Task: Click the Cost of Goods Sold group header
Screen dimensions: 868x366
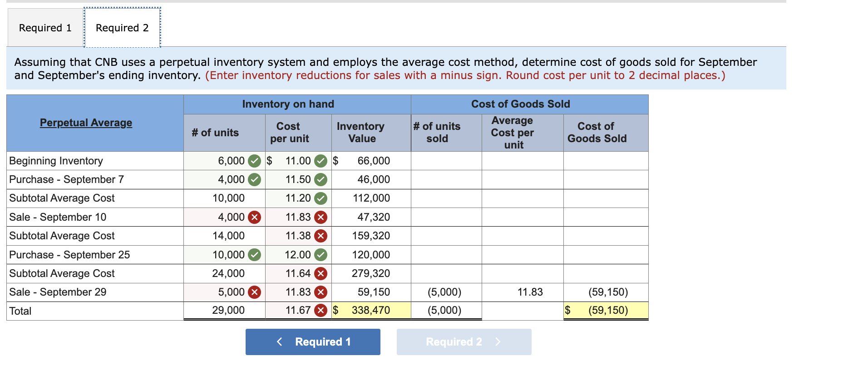Action: pyautogui.click(x=530, y=104)
